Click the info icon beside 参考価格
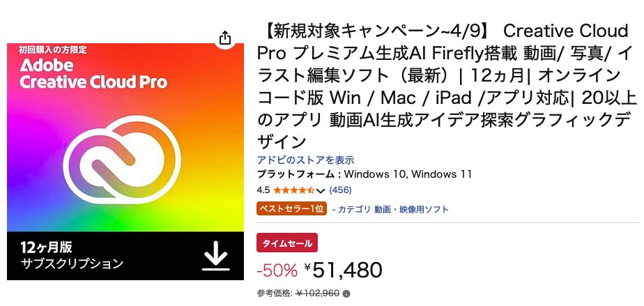 346,293
